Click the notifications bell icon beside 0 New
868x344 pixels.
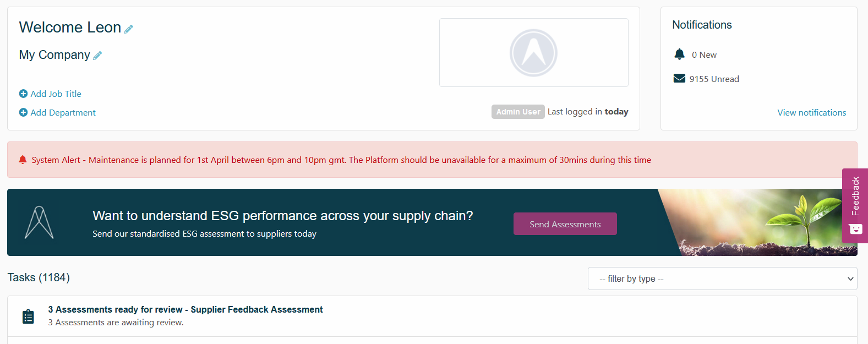680,54
